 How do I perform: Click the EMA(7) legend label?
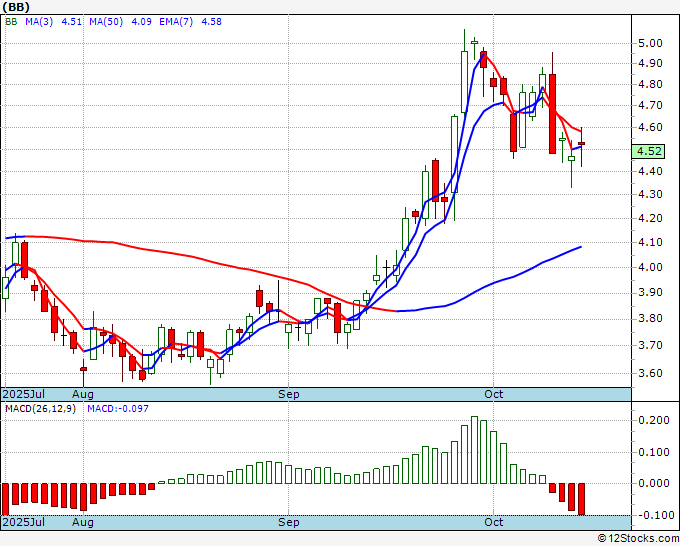click(x=176, y=22)
